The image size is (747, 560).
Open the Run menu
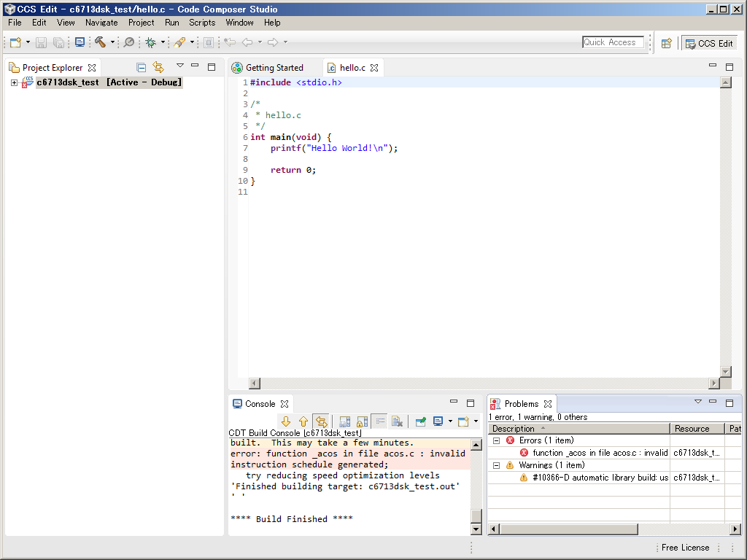click(172, 23)
